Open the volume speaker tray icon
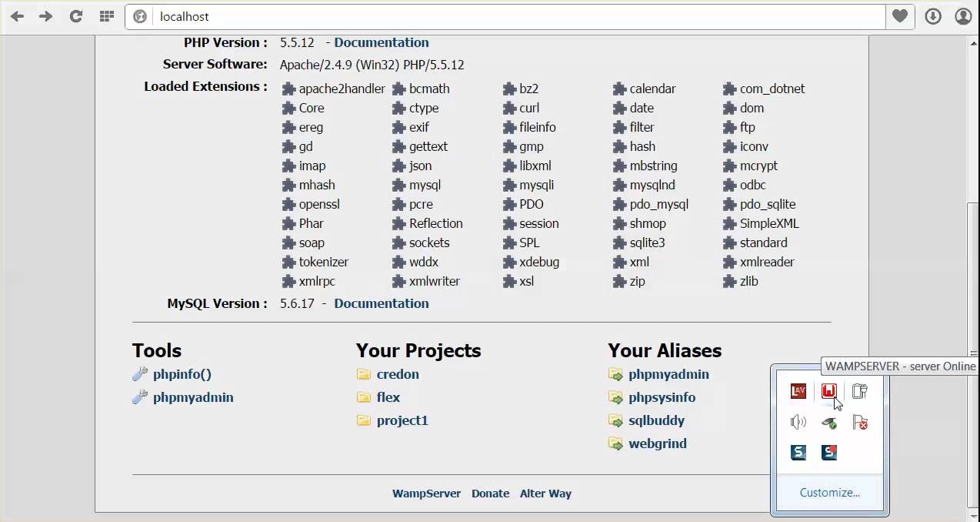The height and width of the screenshot is (522, 980). (x=798, y=422)
